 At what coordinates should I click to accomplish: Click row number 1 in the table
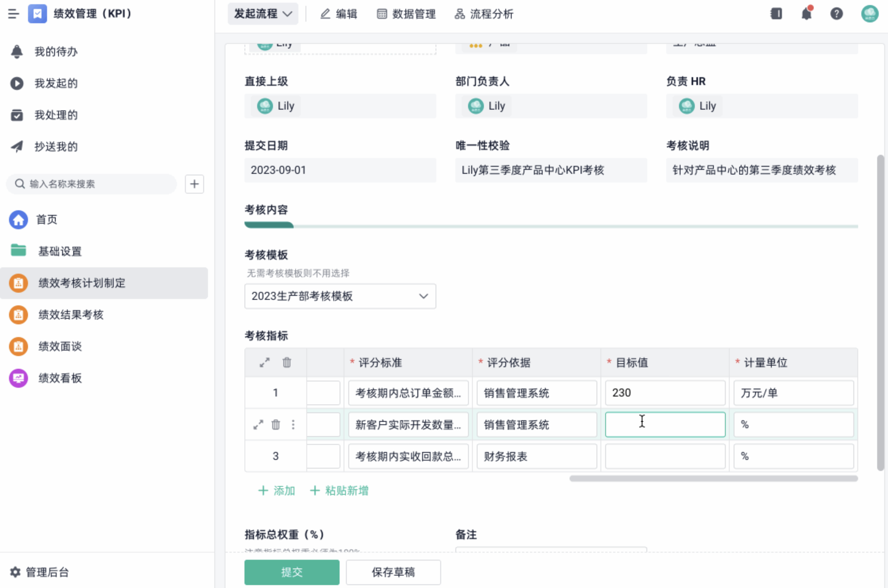click(x=275, y=393)
